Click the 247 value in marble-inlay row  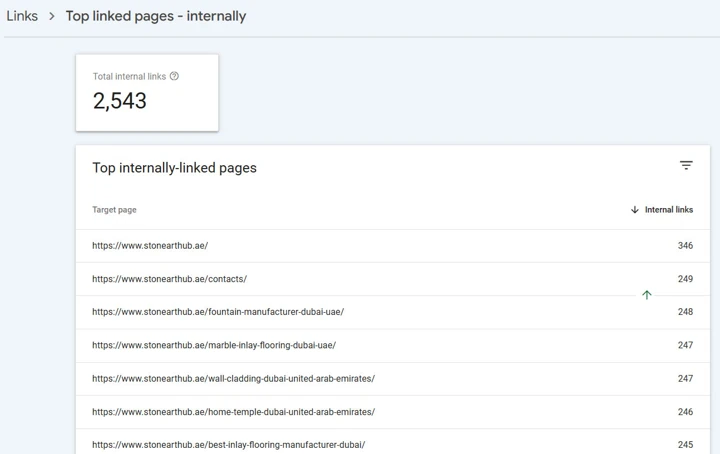(685, 345)
